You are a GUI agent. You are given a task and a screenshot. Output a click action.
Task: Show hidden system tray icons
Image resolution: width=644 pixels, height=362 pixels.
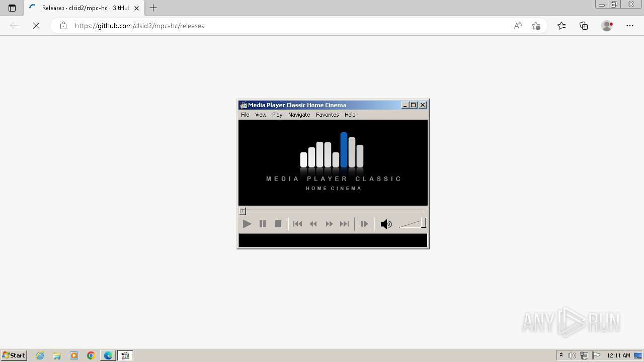coord(561,355)
